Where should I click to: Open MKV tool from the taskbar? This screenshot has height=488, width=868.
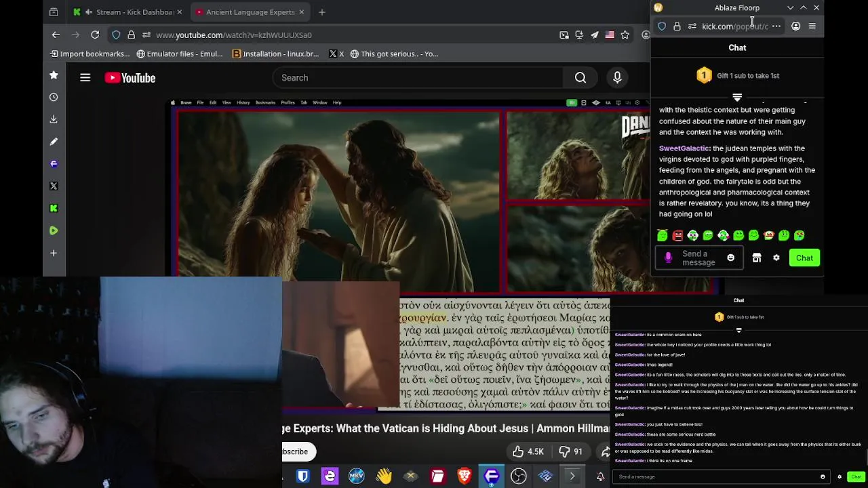coord(357,476)
